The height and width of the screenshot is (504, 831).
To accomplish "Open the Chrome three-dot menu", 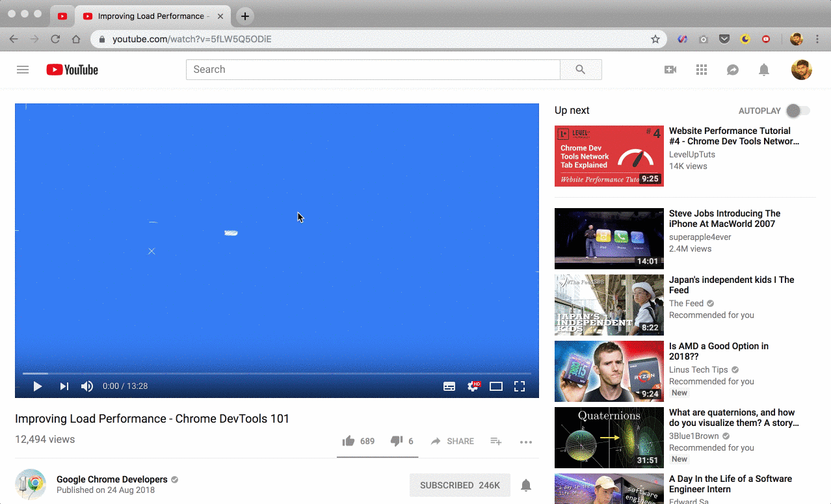I will coord(817,39).
